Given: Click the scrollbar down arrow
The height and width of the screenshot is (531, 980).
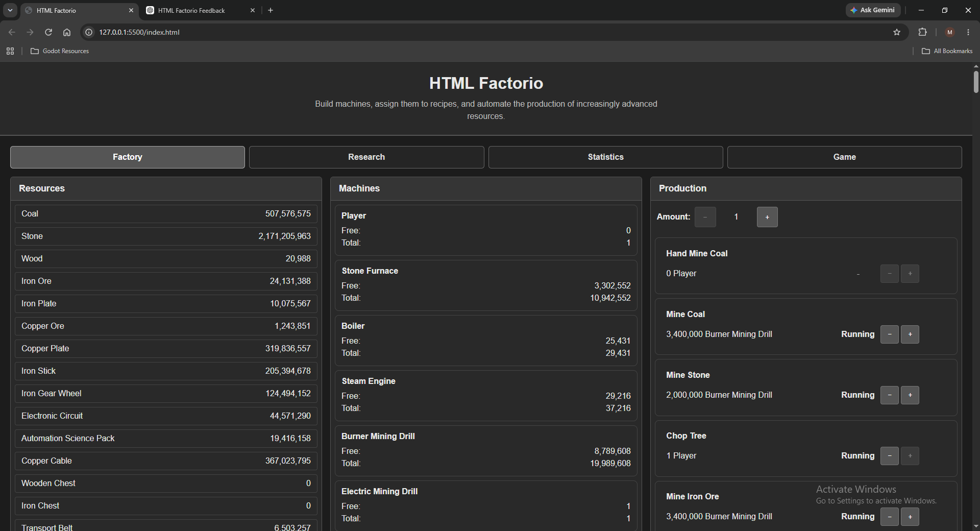Looking at the screenshot, I should coord(976,526).
